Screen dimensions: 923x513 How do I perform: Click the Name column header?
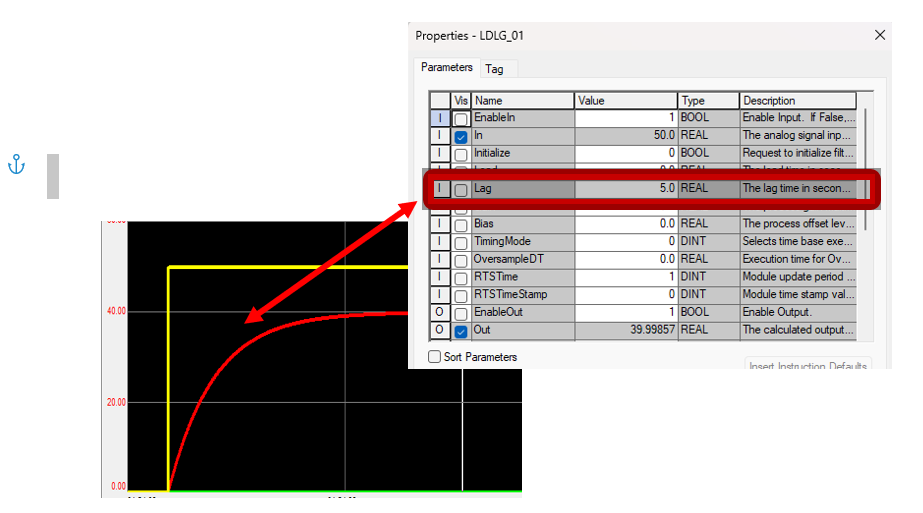tap(522, 101)
